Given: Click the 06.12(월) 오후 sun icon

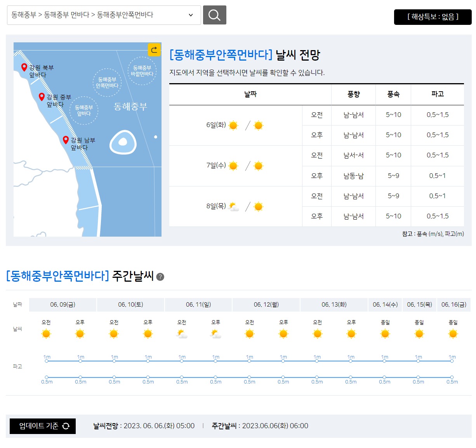Looking at the screenshot, I should click(283, 334).
